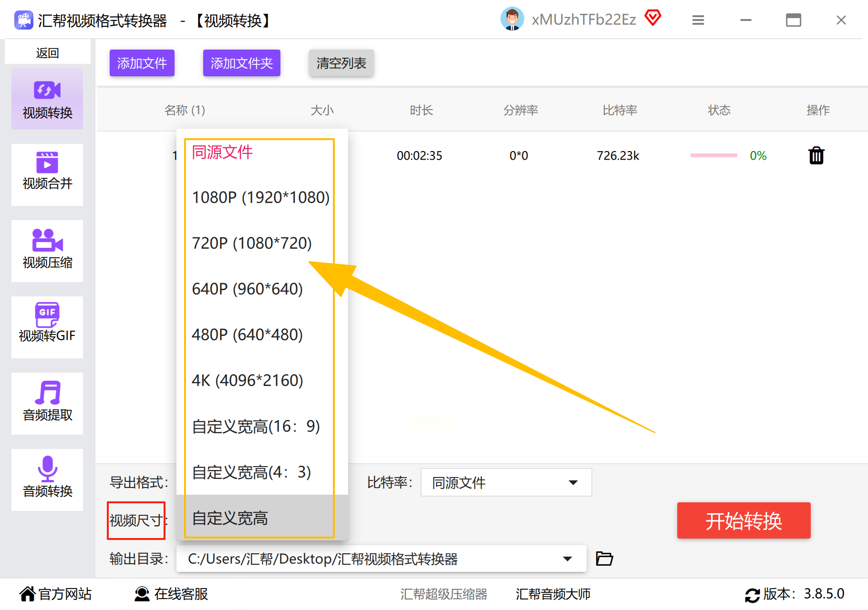This screenshot has width=868, height=610.
Task: Choose 1080P (1920*1080) from size list
Action: [260, 197]
